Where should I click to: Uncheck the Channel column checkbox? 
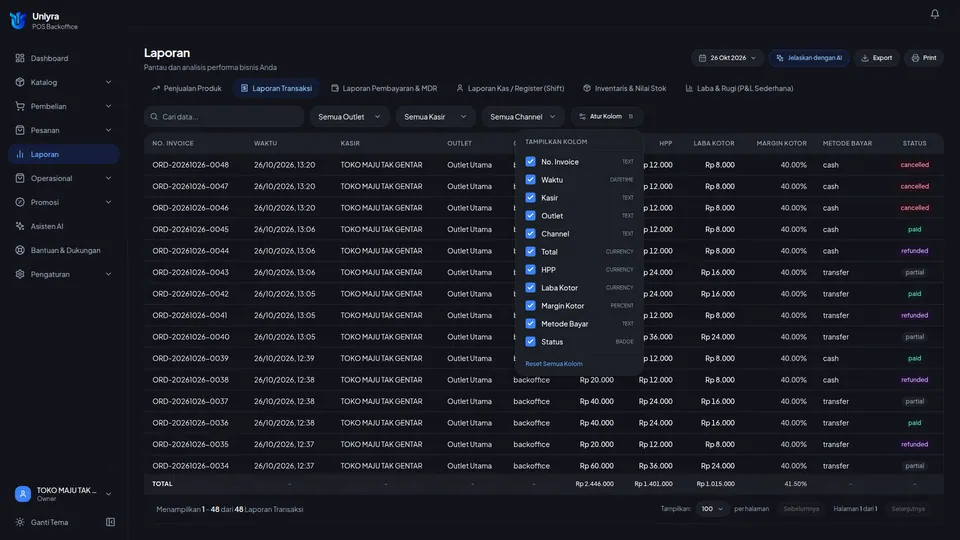[530, 233]
